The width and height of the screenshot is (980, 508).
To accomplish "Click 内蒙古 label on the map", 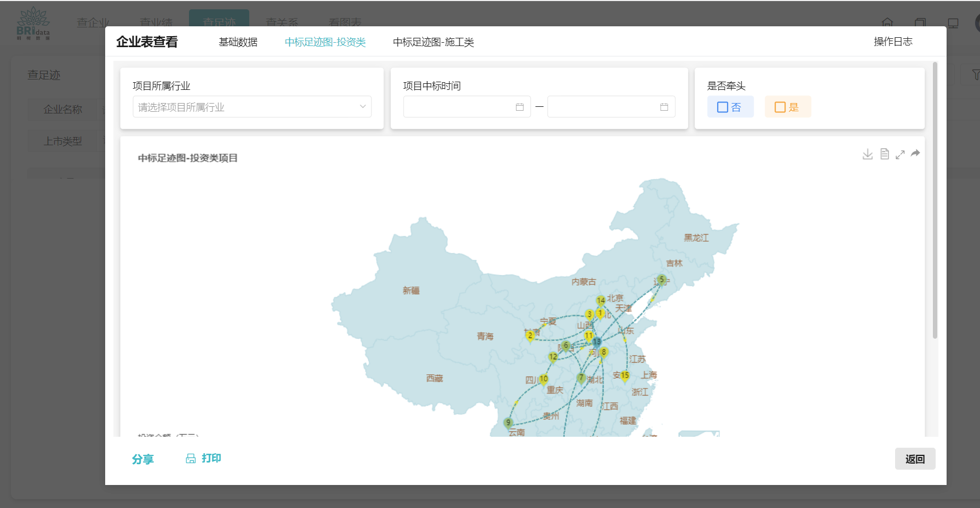I will [583, 282].
